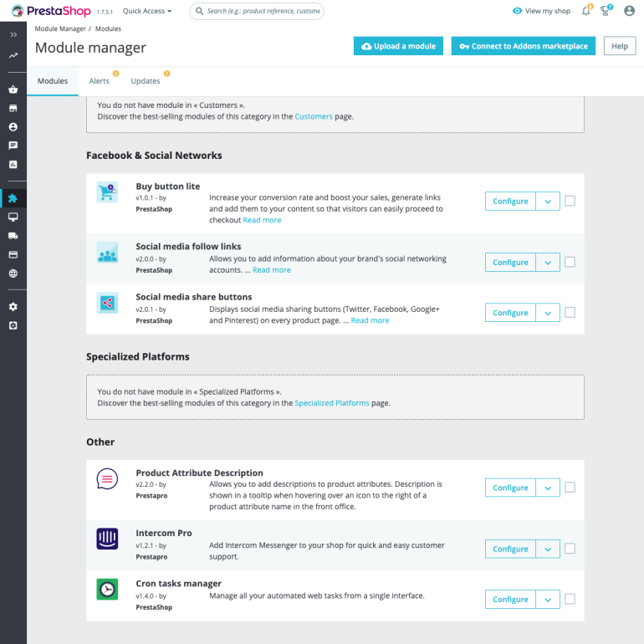Focus the top search input field
This screenshot has height=644, width=644.
point(257,11)
